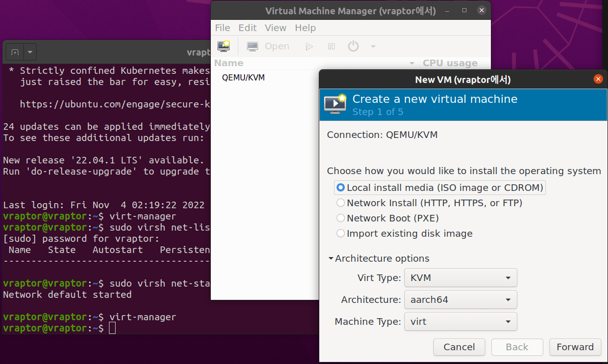Maximize the Virtual Machine Manager window
Screen dimensions: 608x364
tap(464, 11)
